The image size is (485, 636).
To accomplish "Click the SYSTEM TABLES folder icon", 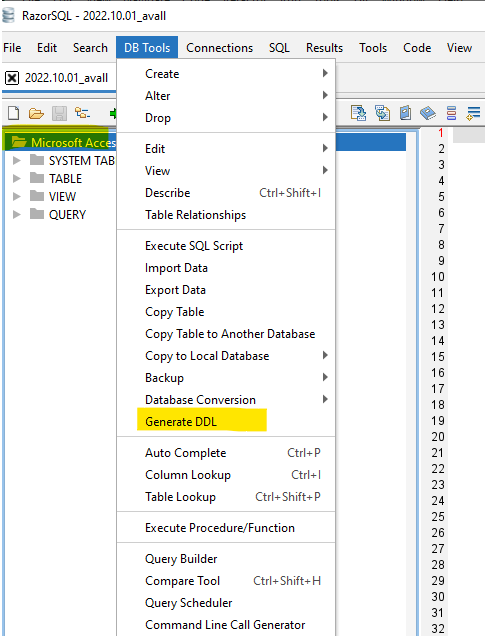I will [x=37, y=160].
